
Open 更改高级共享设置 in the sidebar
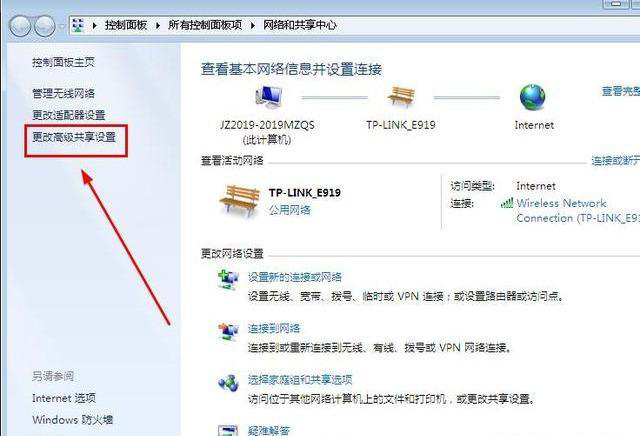pyautogui.click(x=74, y=137)
